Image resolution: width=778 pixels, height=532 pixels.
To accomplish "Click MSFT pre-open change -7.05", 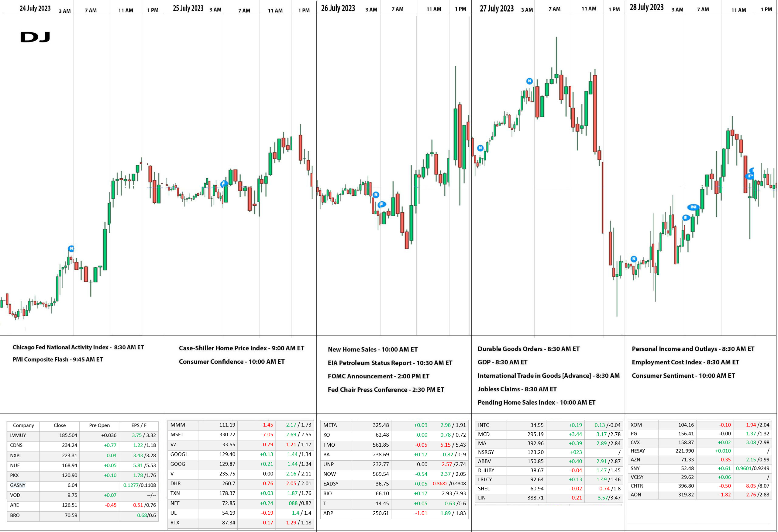I will coord(256,435).
